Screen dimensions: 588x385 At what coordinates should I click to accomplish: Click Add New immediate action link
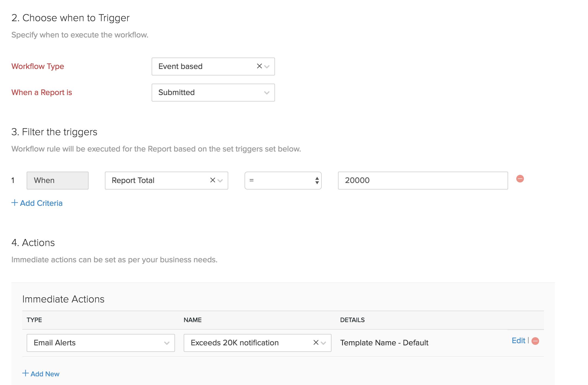tap(45, 374)
